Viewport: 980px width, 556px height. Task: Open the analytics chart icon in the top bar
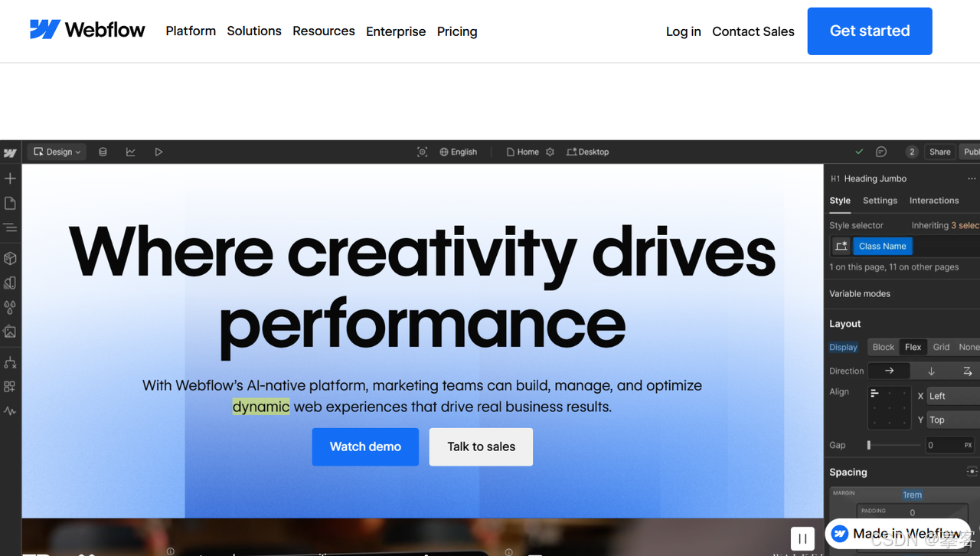[x=131, y=152]
